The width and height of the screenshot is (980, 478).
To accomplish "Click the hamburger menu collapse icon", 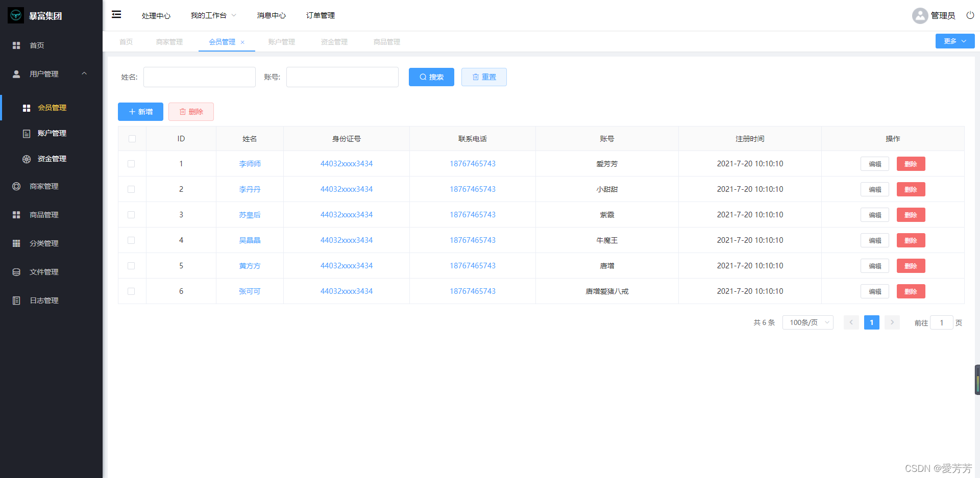I will point(116,14).
